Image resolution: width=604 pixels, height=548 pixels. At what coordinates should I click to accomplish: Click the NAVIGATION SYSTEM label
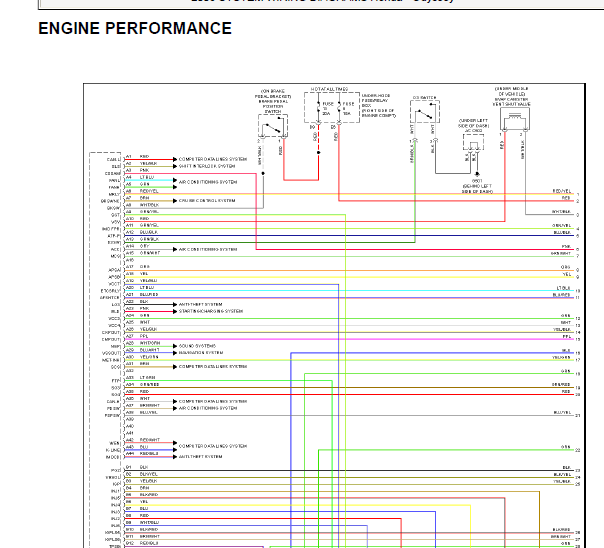tap(201, 353)
